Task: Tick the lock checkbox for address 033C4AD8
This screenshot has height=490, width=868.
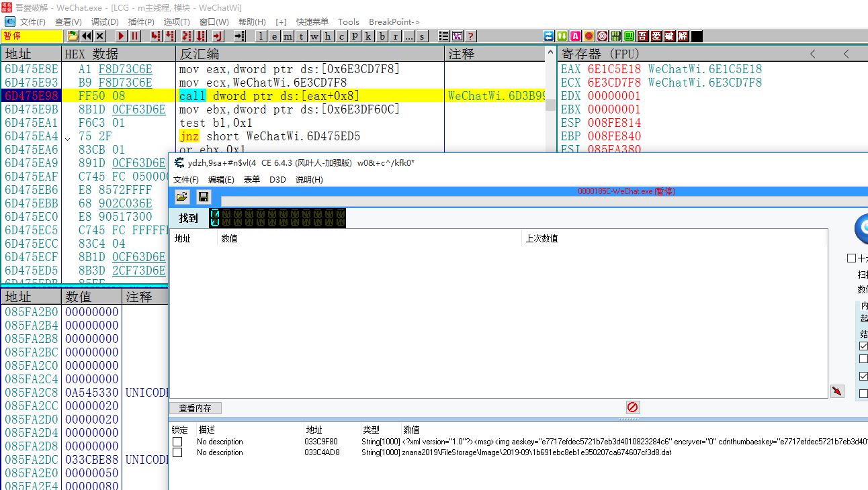Action: pyautogui.click(x=177, y=452)
